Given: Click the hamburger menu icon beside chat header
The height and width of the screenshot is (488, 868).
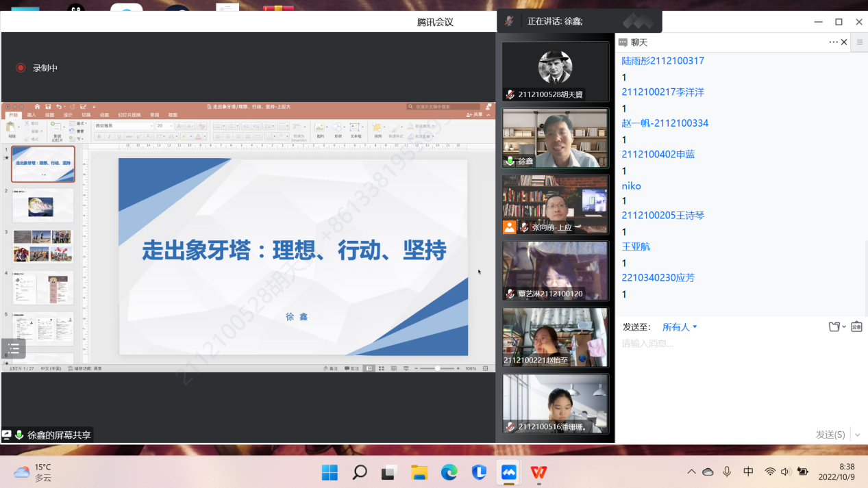Looking at the screenshot, I should pyautogui.click(x=859, y=42).
